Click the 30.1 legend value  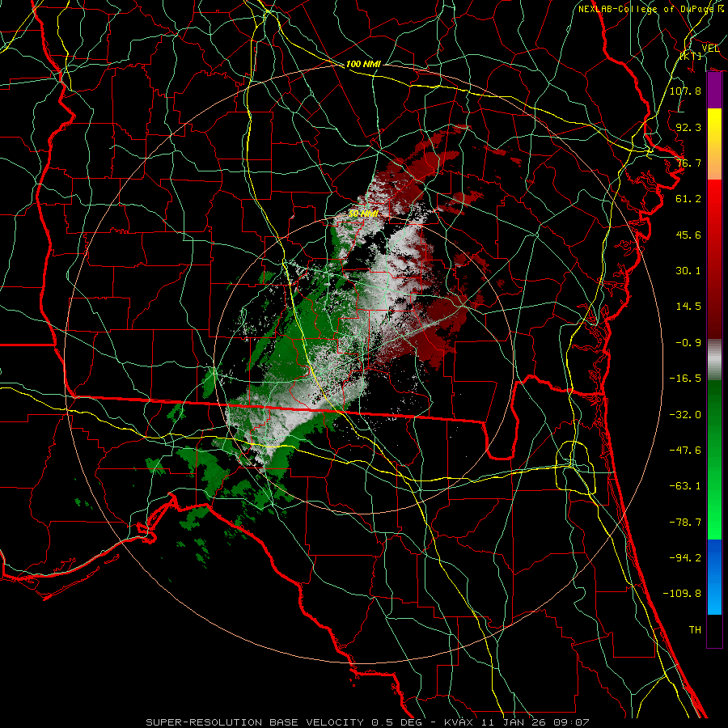coord(688,271)
